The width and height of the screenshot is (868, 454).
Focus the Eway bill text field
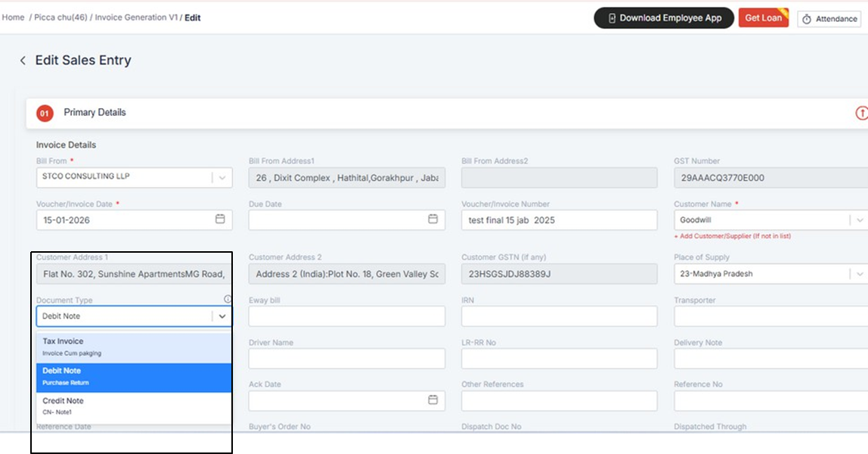coord(346,316)
